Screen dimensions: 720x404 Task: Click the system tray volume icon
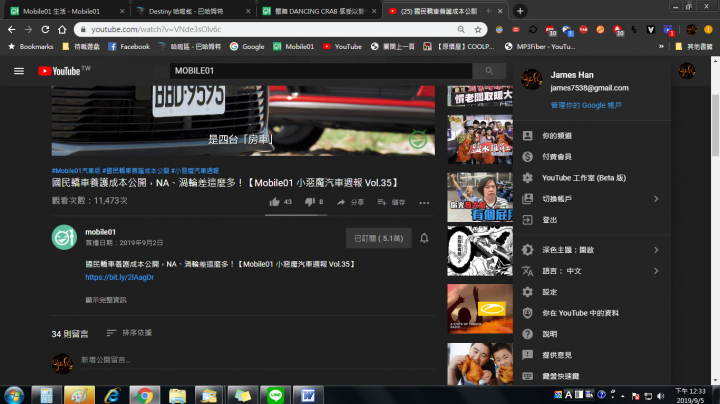click(661, 396)
